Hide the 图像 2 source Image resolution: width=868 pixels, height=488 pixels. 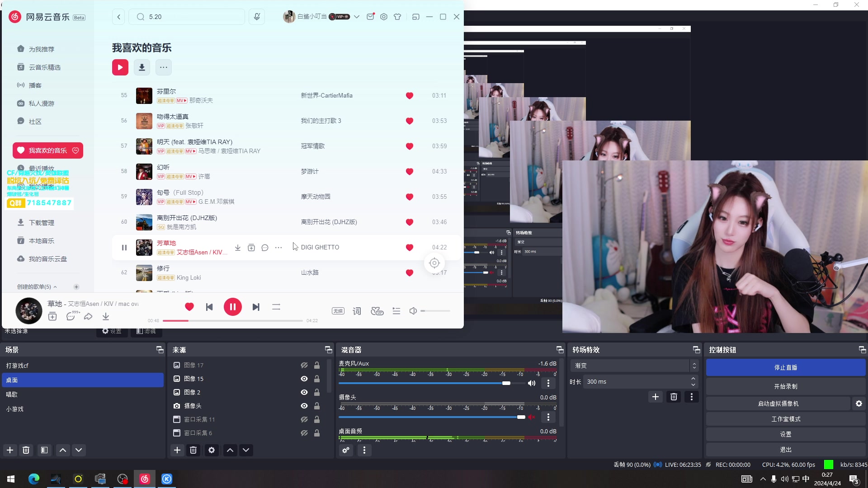click(x=304, y=392)
